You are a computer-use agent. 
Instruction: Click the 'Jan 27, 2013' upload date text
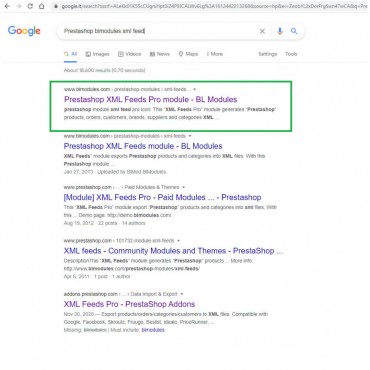pyautogui.click(x=78, y=172)
